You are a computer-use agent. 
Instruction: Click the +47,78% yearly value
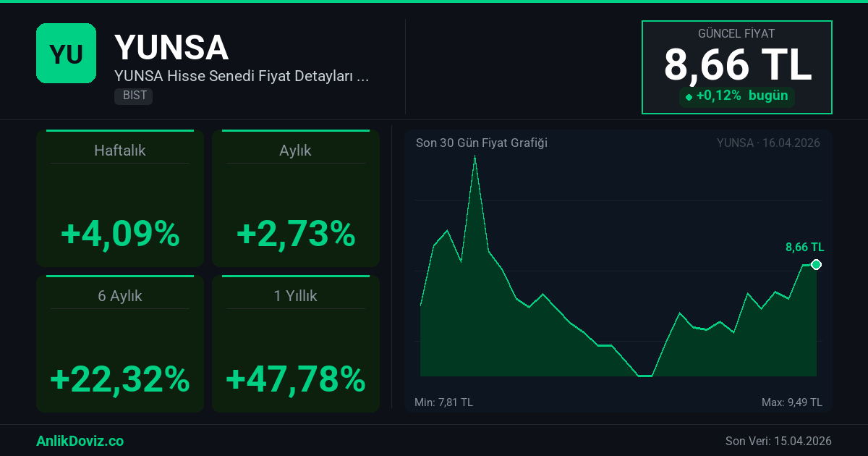coord(295,379)
